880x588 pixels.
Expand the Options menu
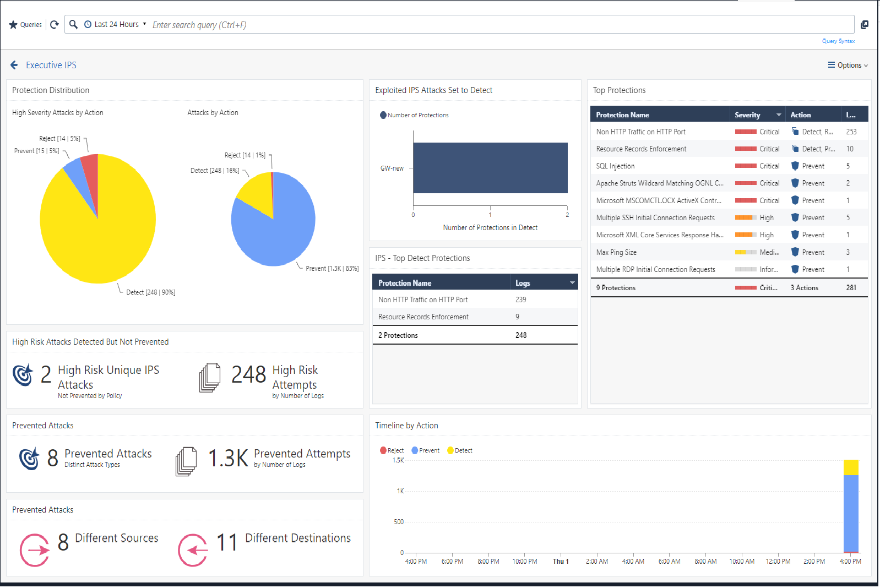pyautogui.click(x=848, y=65)
